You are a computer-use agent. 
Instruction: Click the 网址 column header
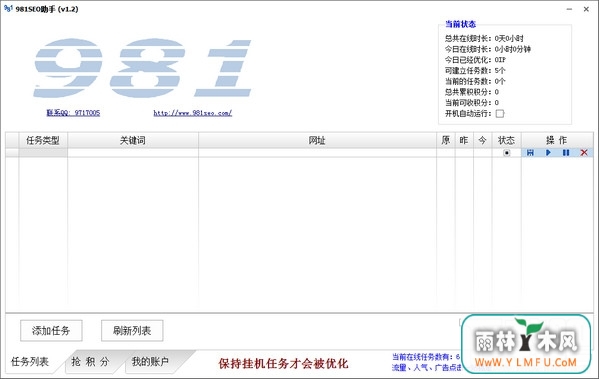(317, 140)
